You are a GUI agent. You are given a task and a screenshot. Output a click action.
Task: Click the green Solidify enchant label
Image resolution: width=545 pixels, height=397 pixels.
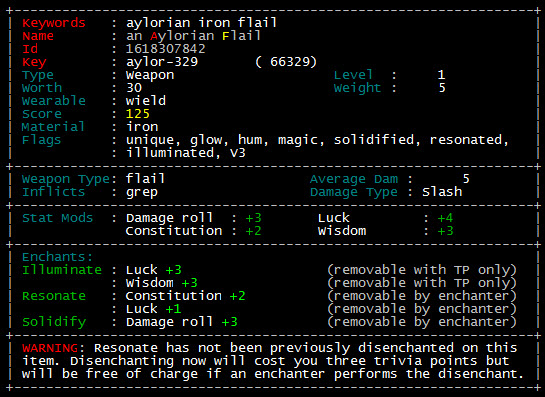pyautogui.click(x=54, y=322)
